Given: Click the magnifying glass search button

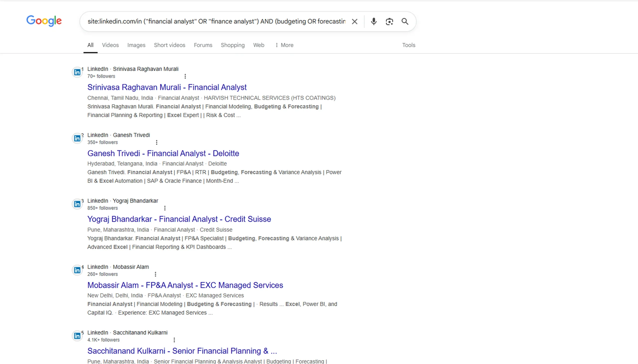Looking at the screenshot, I should [405, 21].
